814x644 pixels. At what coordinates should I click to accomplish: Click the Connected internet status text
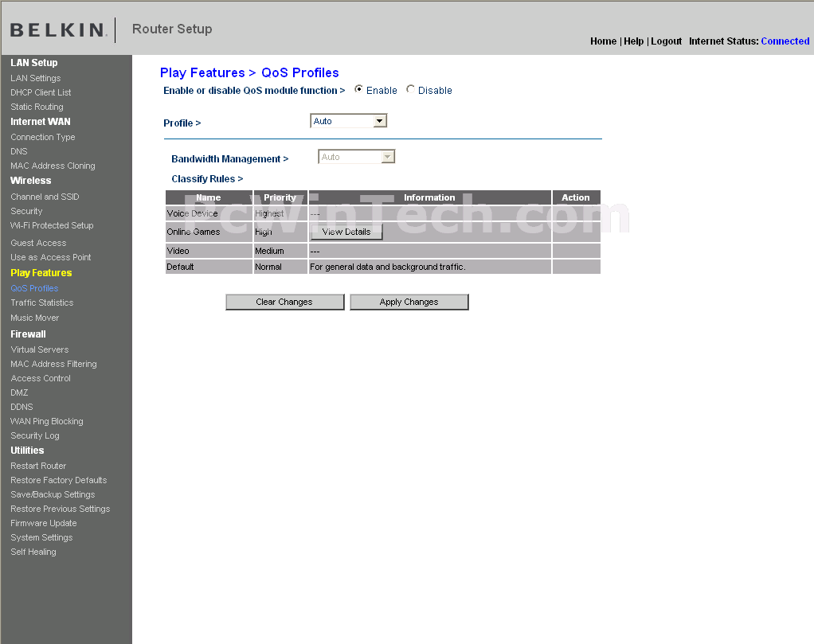[x=785, y=41]
